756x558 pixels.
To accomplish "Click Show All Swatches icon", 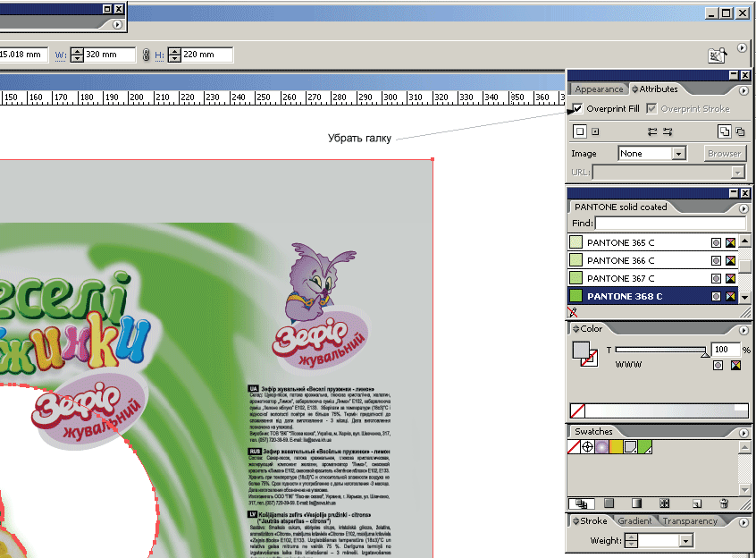I will (x=582, y=504).
